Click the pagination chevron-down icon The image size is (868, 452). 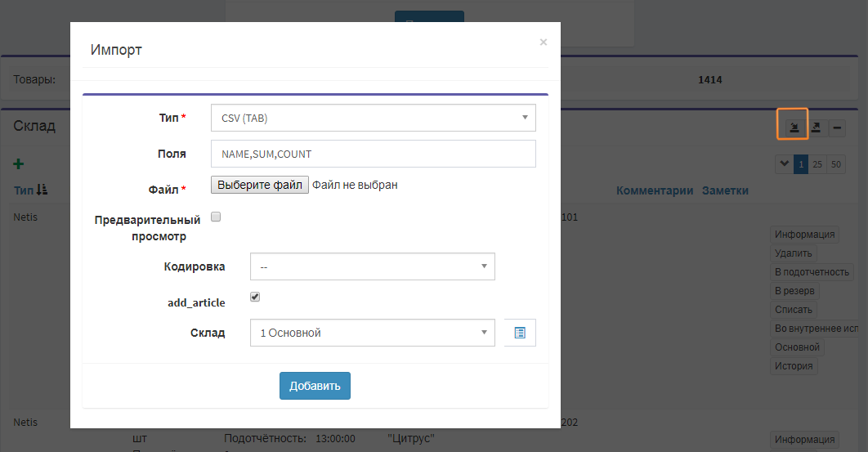(784, 164)
